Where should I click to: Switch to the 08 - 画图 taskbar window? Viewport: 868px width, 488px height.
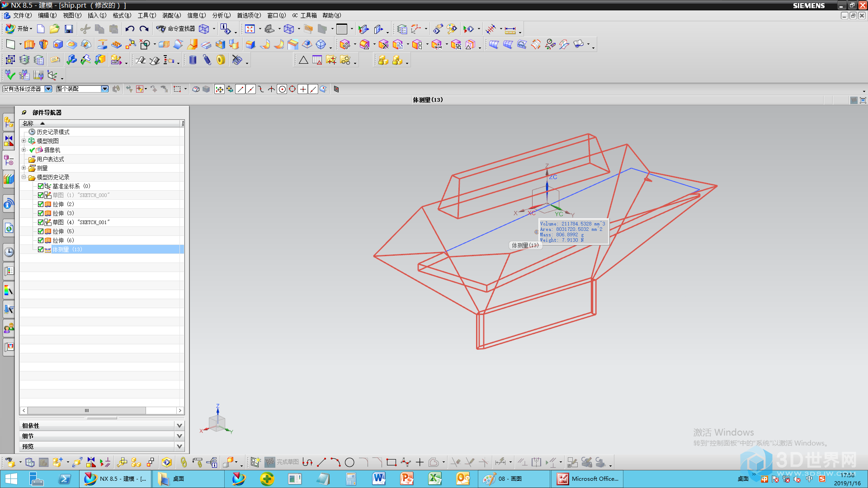coord(514,479)
